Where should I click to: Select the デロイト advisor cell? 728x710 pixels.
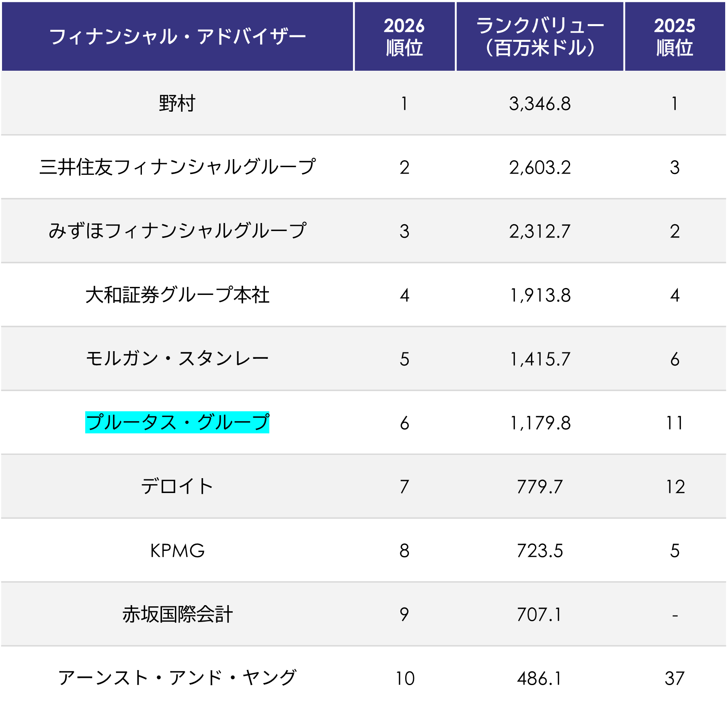(177, 487)
